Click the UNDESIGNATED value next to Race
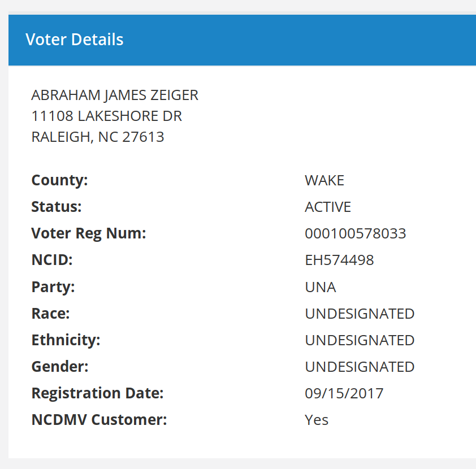Screen dimensions: 476x469 coord(360,314)
